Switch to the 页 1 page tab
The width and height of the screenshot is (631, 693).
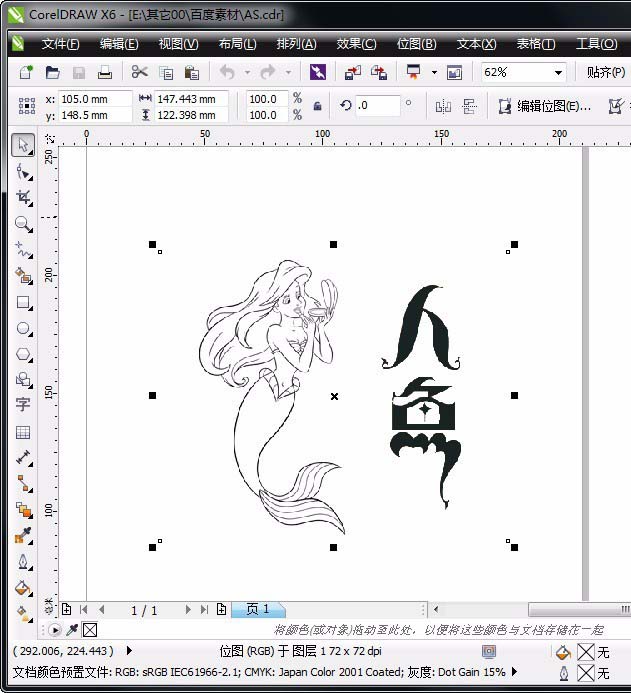click(x=258, y=609)
